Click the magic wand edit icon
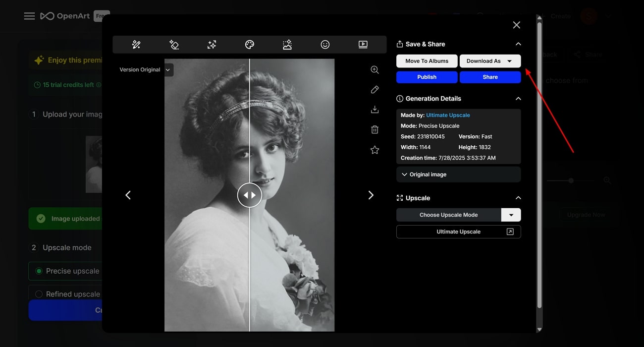 136,45
